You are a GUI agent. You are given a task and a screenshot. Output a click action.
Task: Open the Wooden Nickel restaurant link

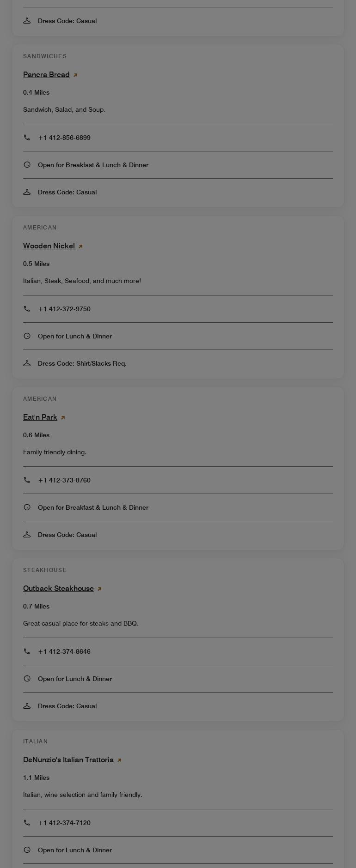[49, 246]
